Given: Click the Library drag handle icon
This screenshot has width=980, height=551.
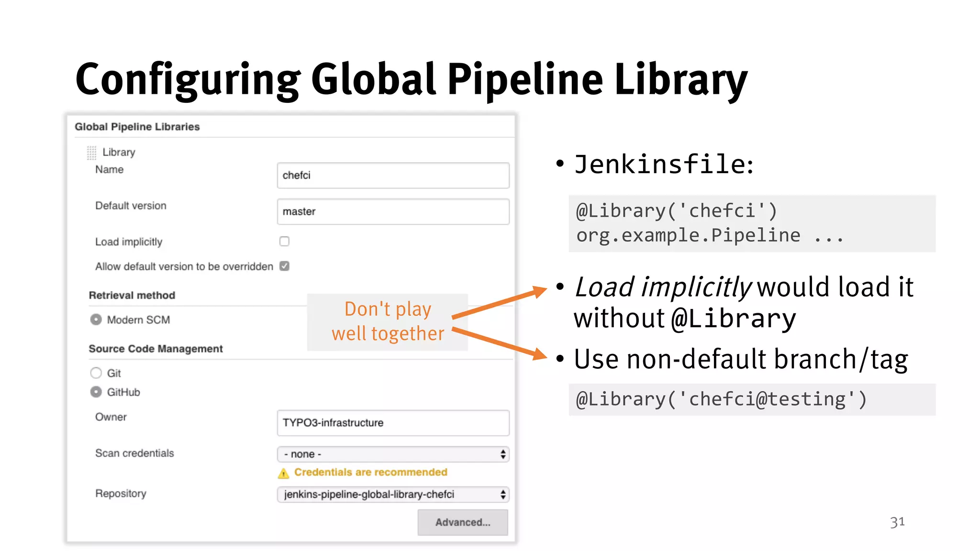Looking at the screenshot, I should 91,153.
